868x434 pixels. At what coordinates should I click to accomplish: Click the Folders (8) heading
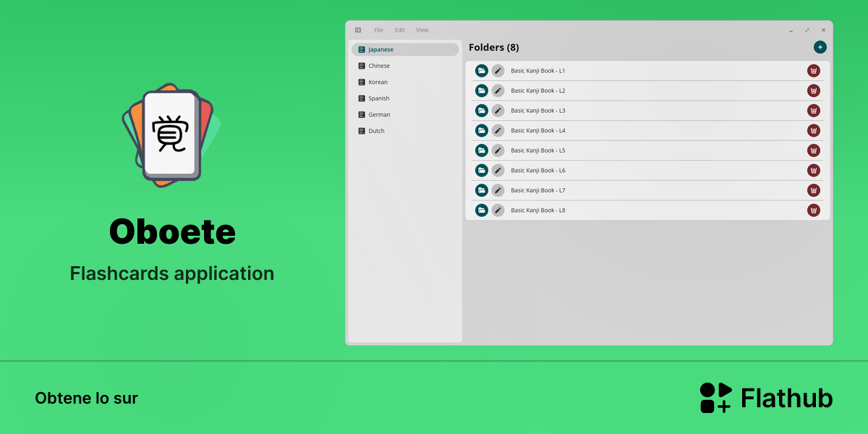(494, 48)
